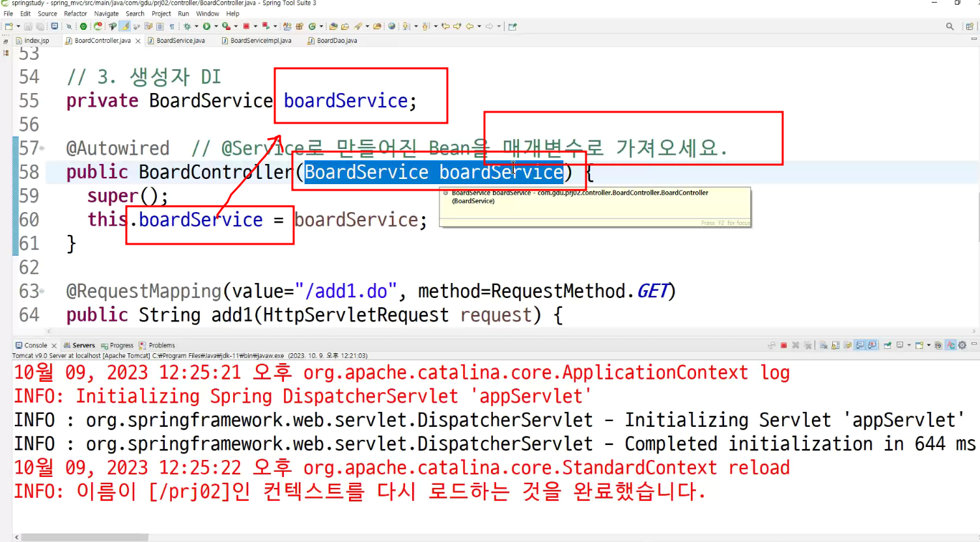Open console preferences gear icon
Viewport: 980px width, 542px height.
click(x=962, y=346)
